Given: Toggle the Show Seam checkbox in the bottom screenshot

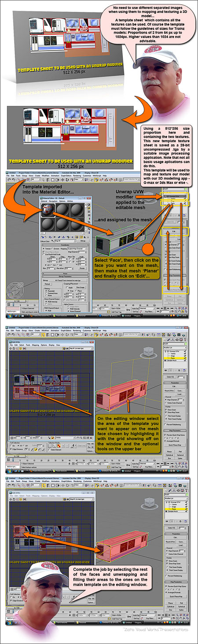Looking at the screenshot, I should click(x=167, y=561).
